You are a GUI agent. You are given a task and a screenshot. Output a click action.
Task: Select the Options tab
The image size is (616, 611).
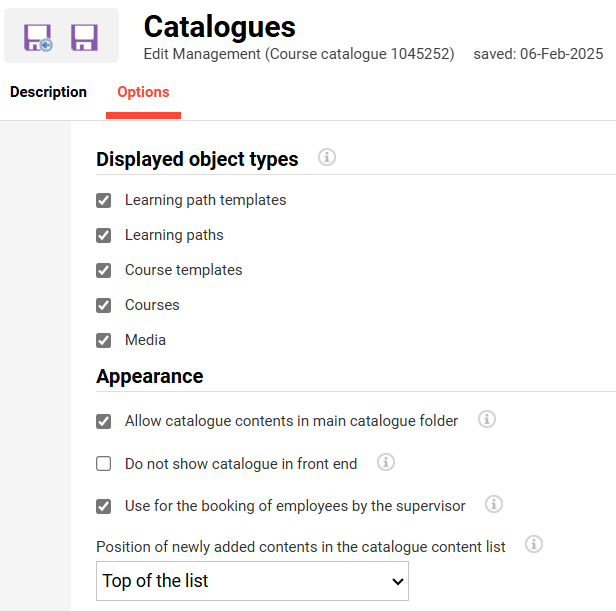(143, 92)
